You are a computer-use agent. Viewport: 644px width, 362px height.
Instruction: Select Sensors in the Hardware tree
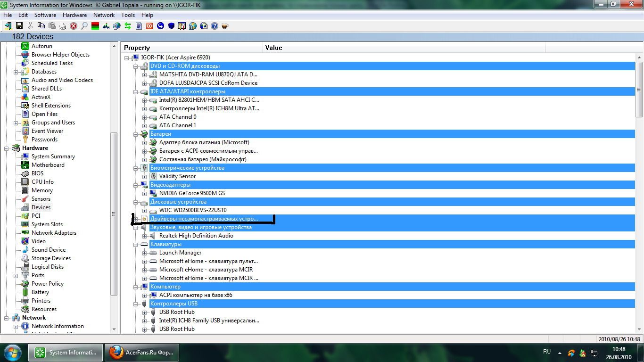click(x=41, y=199)
